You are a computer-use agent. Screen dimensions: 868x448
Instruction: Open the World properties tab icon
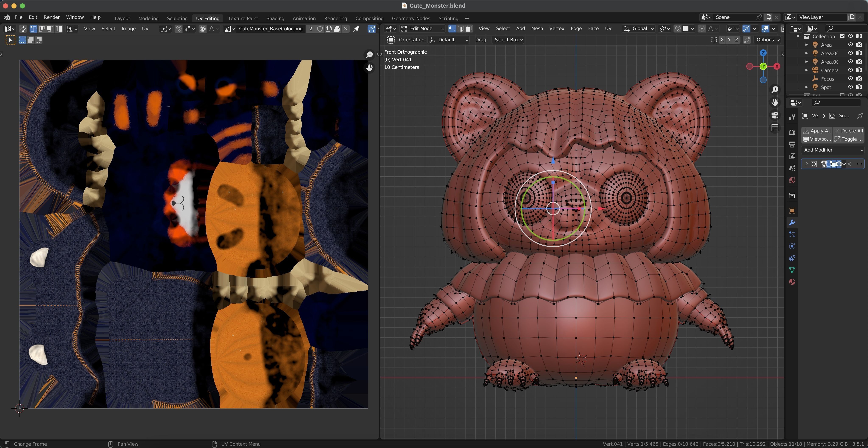792,180
